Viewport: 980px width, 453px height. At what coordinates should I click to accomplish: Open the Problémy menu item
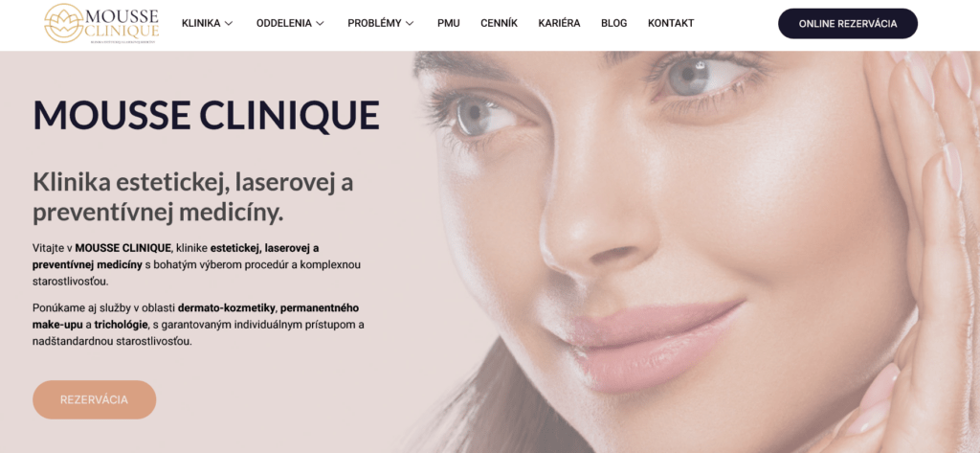pyautogui.click(x=374, y=23)
